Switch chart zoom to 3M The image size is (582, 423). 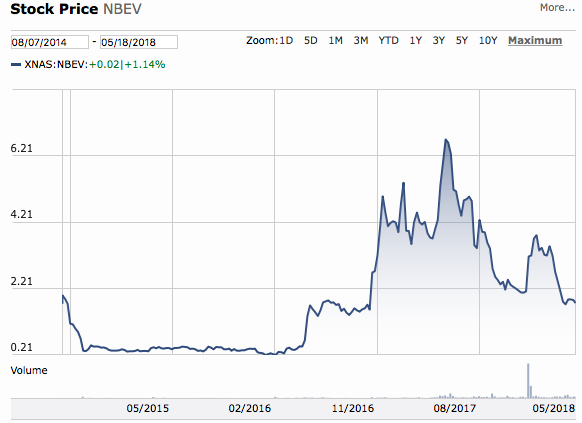click(x=361, y=40)
